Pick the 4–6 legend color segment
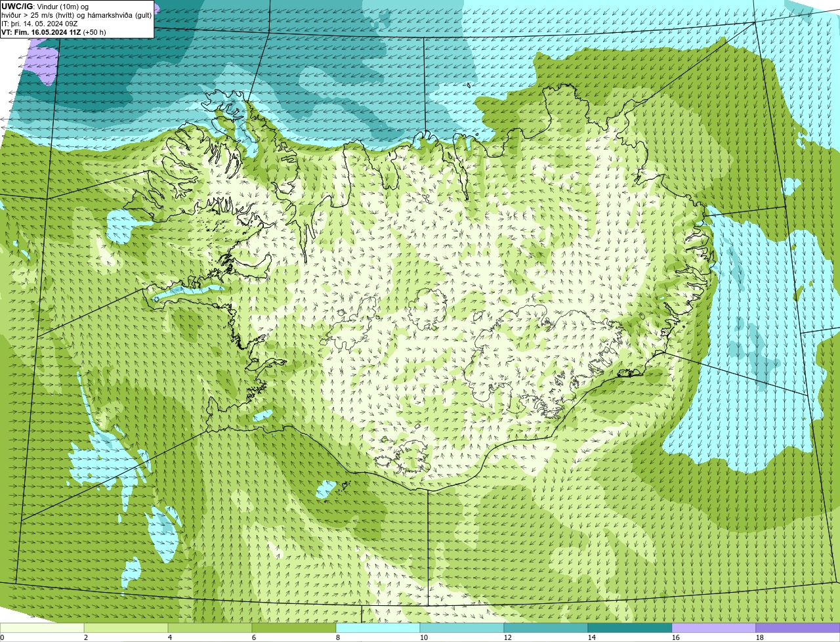Screen dimensions: 840x642 210,628
